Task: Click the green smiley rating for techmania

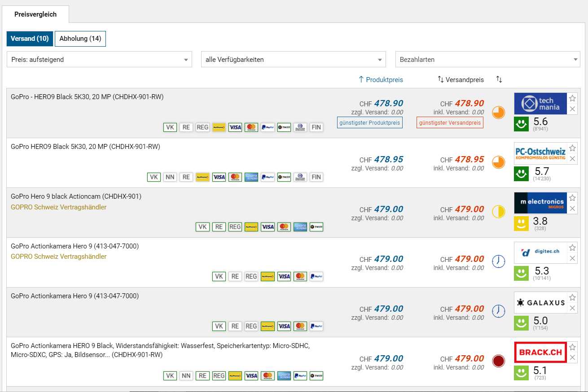Action: [x=521, y=124]
